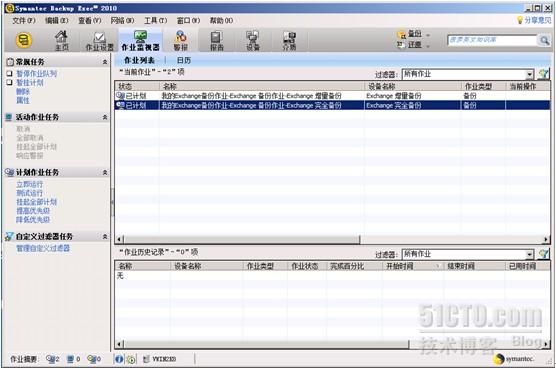Click the blue info icon in status bar
This screenshot has width=556, height=369.
point(119,359)
